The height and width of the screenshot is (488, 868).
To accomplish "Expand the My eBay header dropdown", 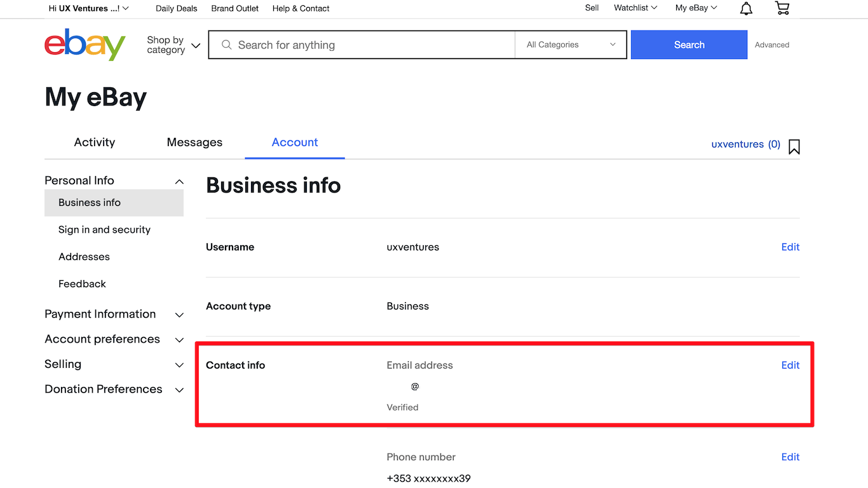I will click(x=696, y=8).
